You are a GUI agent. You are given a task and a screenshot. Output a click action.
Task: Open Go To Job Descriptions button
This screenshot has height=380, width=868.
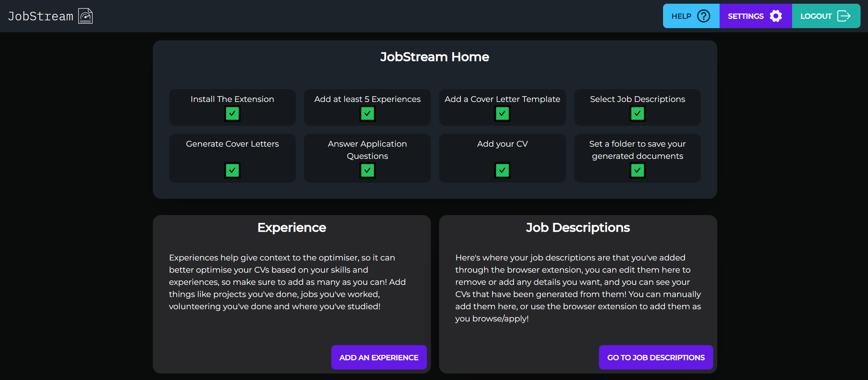tap(656, 357)
